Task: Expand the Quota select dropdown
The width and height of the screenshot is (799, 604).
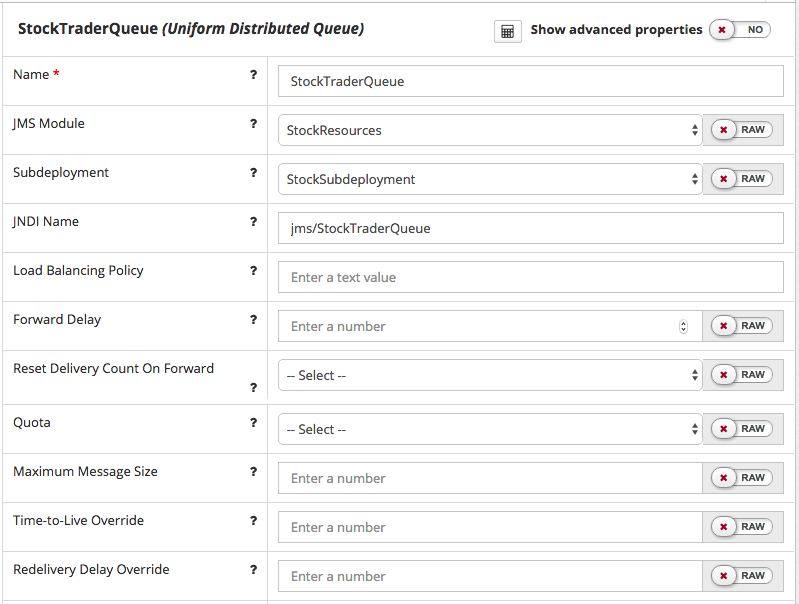Action: pos(490,429)
